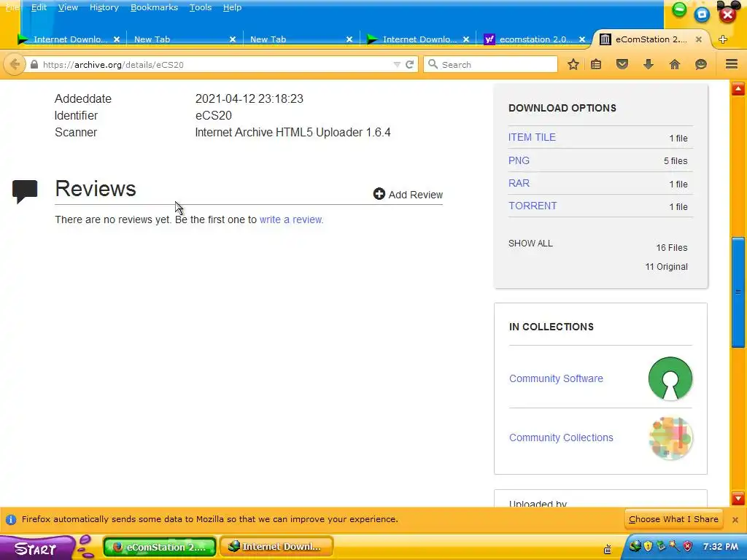The image size is (747, 560).
Task: Click the ITEM TILE download link
Action: pos(532,137)
